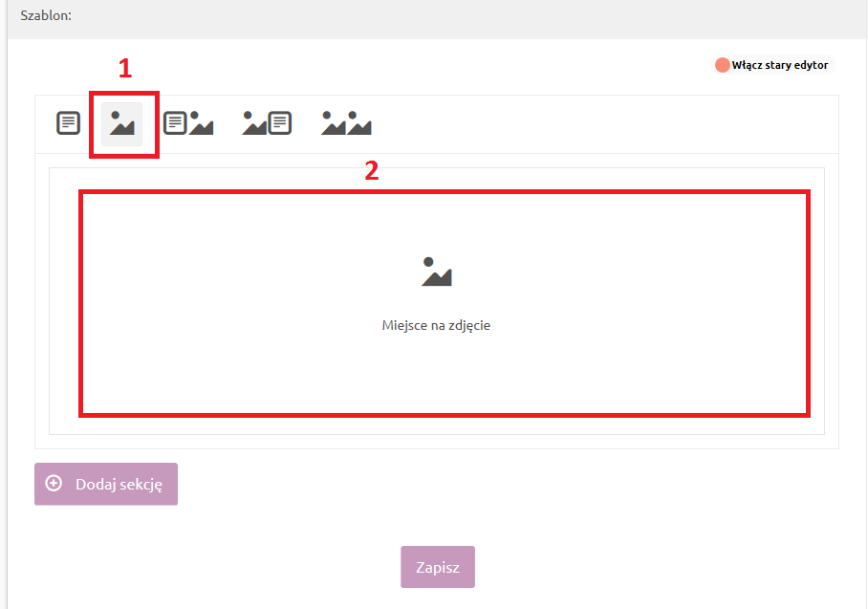Click the 'Włącz stary edytor' label

[x=779, y=65]
